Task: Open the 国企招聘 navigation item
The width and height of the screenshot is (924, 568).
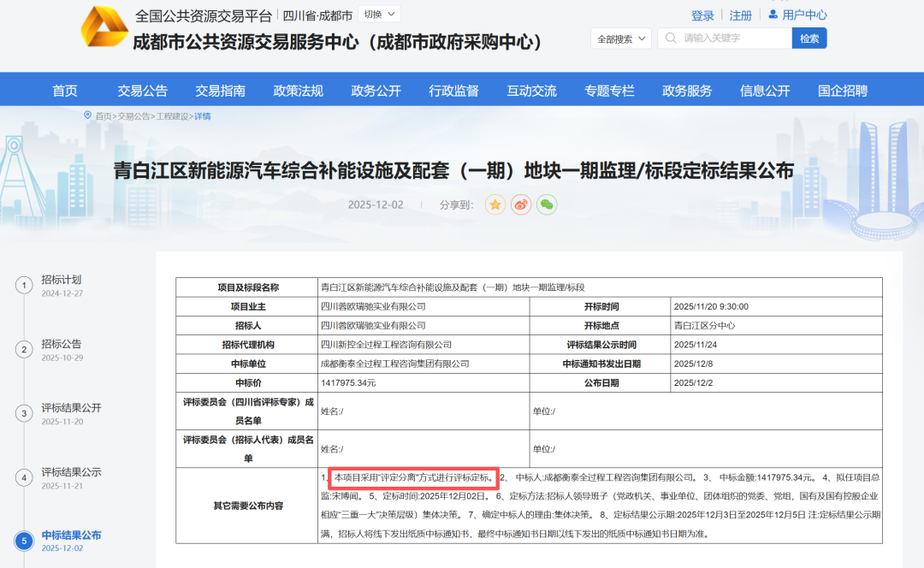Action: pos(842,91)
